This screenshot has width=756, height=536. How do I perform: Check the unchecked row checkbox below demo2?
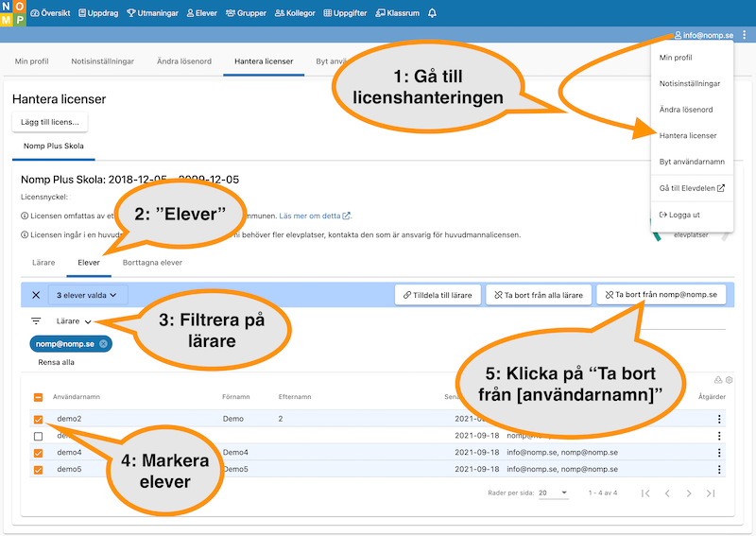point(38,436)
